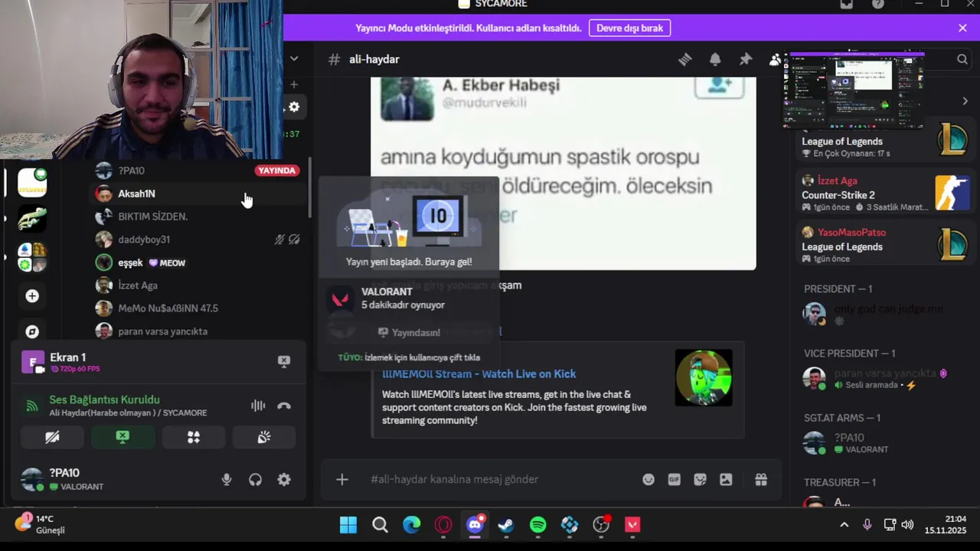
Task: Open lllMEMOlll Stream - Watch Live on Kick link
Action: pos(479,373)
